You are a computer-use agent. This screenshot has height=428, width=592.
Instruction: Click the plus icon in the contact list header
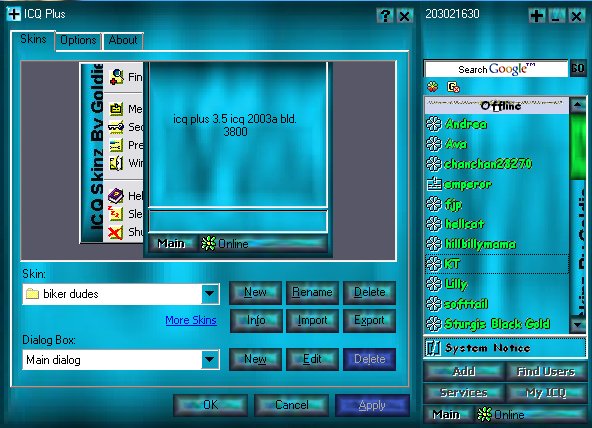coord(536,16)
